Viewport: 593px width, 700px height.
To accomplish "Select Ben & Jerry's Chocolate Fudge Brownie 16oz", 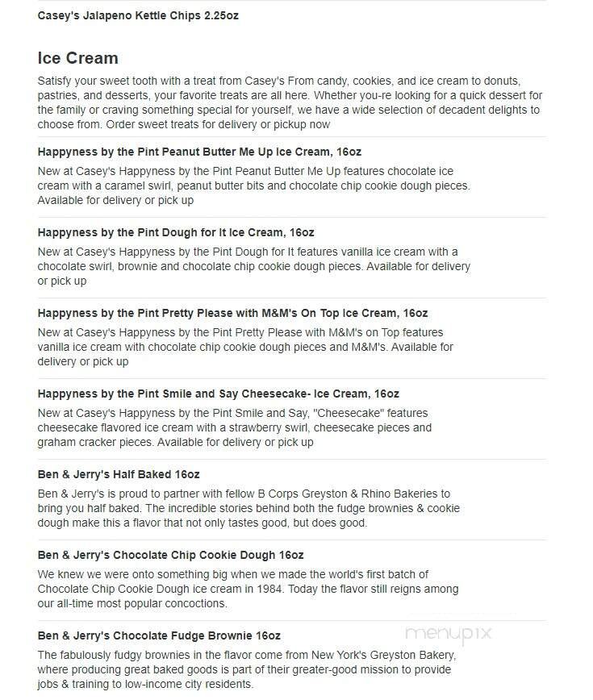I will (159, 635).
